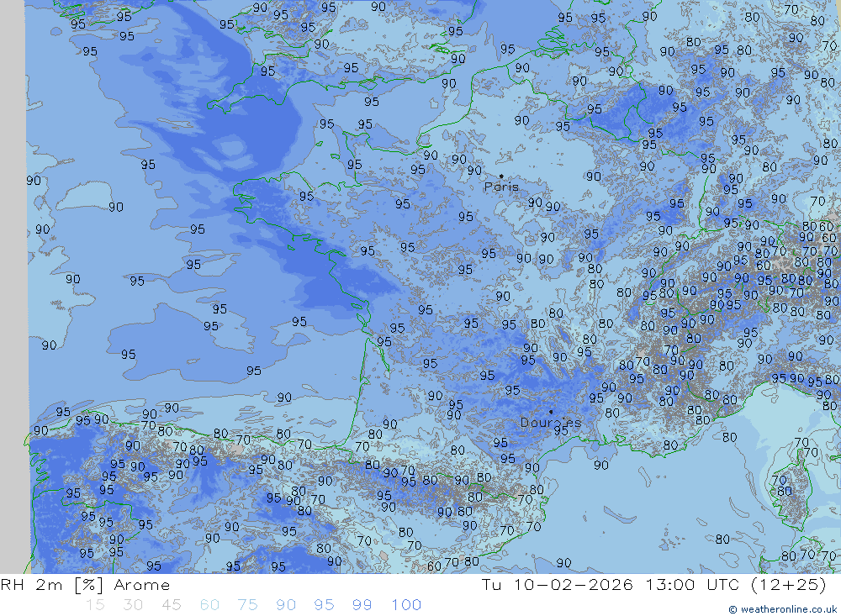The image size is (841, 616).
Task: Click the black dot marking Paris
Action: point(501,176)
